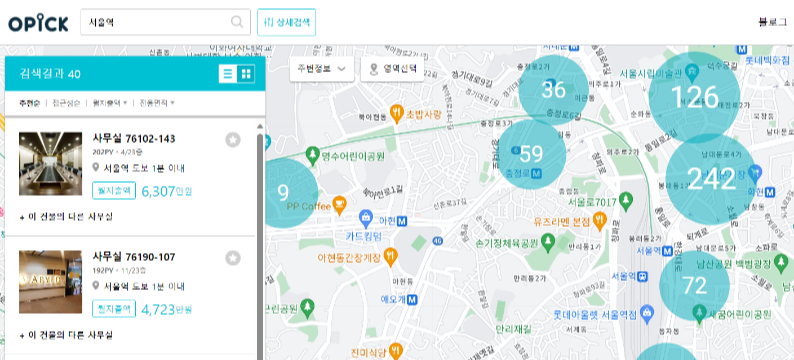Click the 아현동간장게장 restaurant icon
Viewport: 794px width, 360px height.
(390, 256)
